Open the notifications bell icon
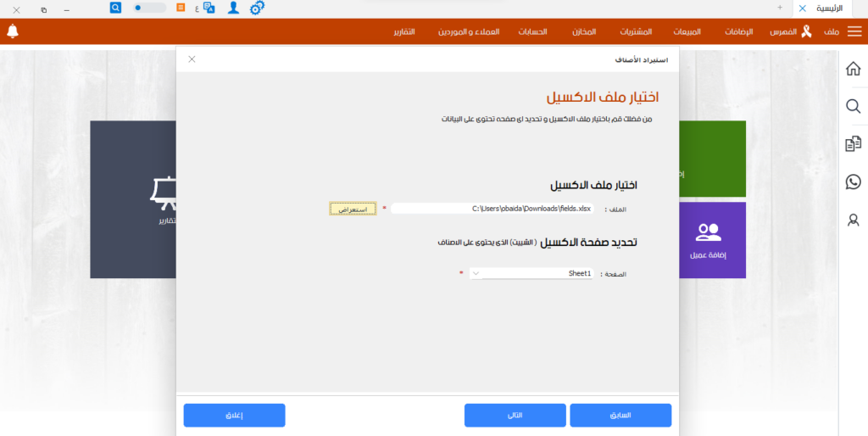This screenshot has height=436, width=868. tap(13, 31)
